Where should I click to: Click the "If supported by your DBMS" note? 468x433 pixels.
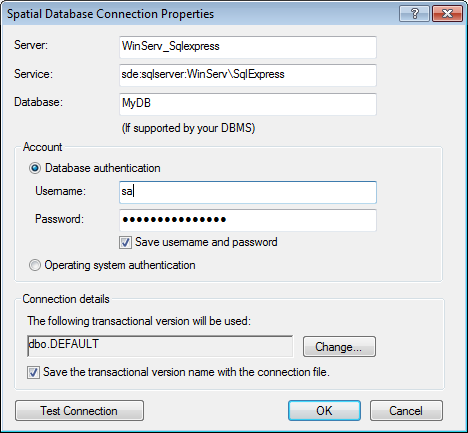pos(188,128)
